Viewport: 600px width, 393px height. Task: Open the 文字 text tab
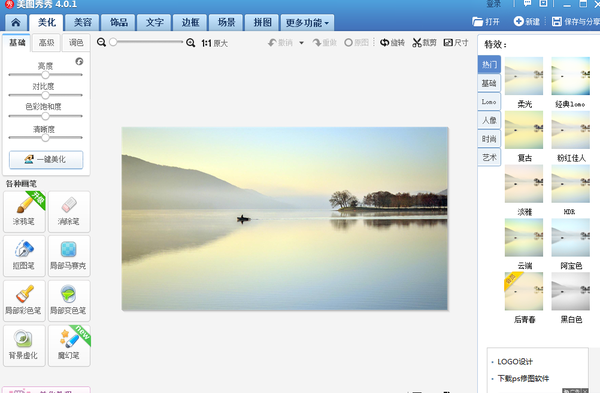[154, 23]
